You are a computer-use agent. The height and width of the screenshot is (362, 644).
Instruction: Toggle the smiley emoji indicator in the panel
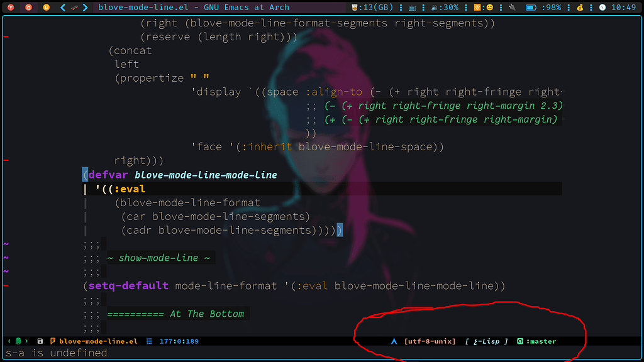[x=489, y=8]
